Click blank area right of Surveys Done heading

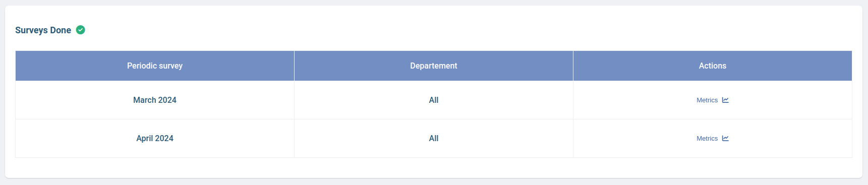(454, 30)
